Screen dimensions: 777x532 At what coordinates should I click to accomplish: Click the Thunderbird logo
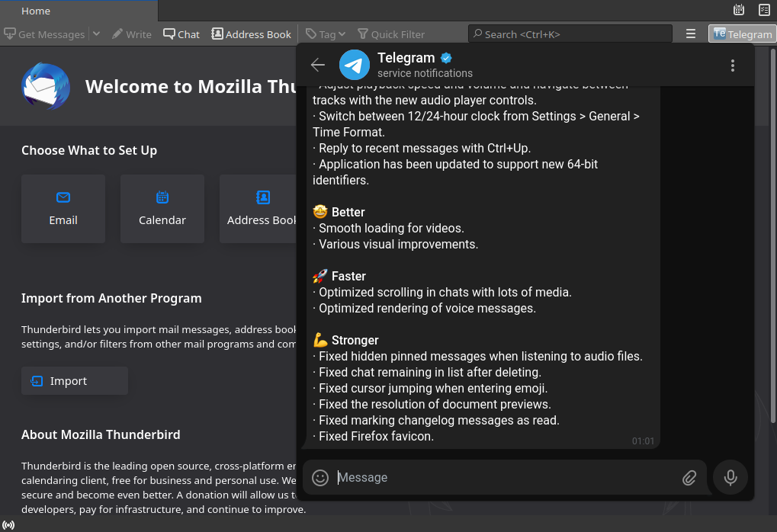tap(46, 86)
